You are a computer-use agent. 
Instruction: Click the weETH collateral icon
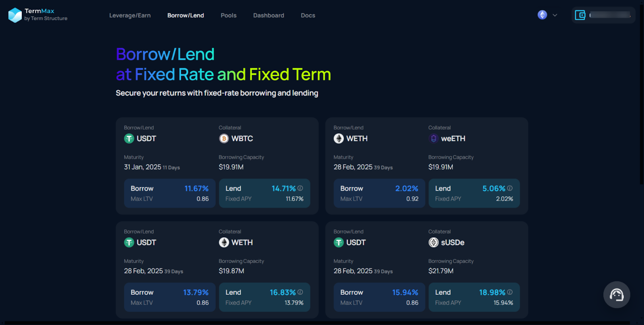[x=433, y=139]
